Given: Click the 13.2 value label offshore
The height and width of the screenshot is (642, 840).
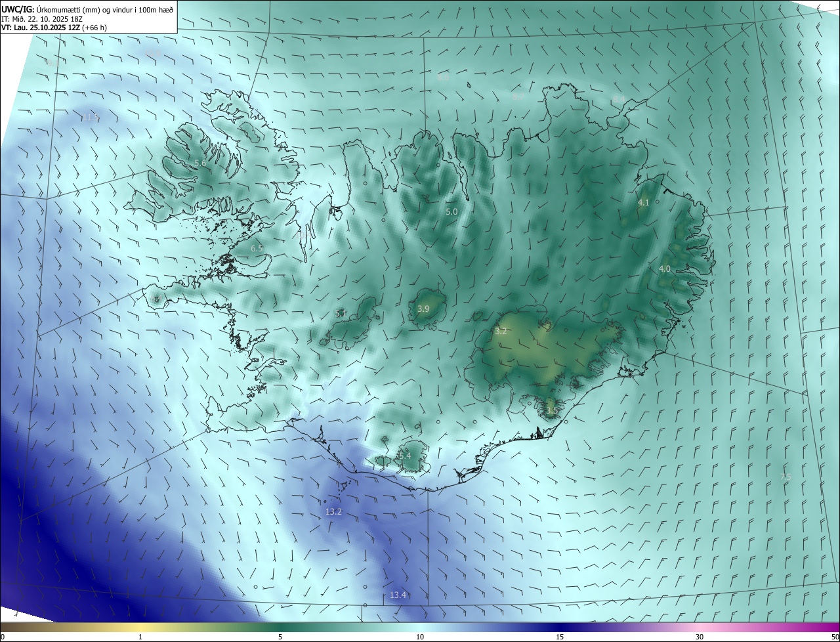Looking at the screenshot, I should point(333,511).
